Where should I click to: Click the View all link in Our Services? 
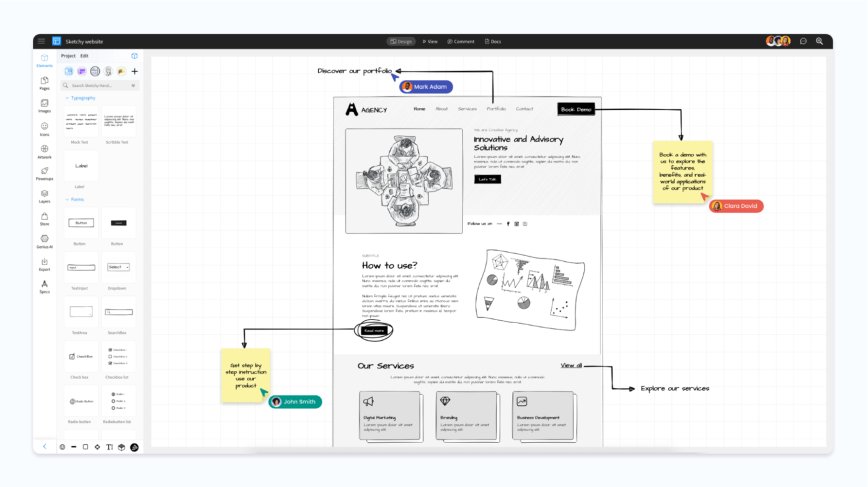click(571, 365)
